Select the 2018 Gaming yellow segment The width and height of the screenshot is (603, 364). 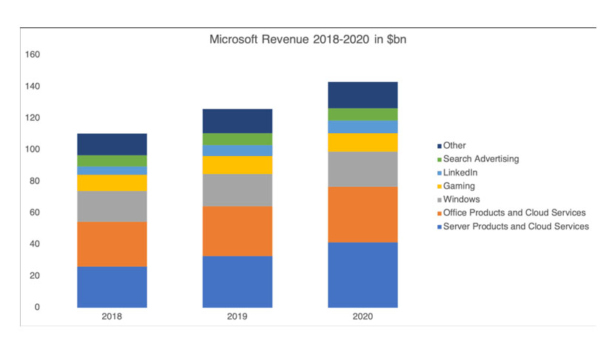[x=112, y=183]
